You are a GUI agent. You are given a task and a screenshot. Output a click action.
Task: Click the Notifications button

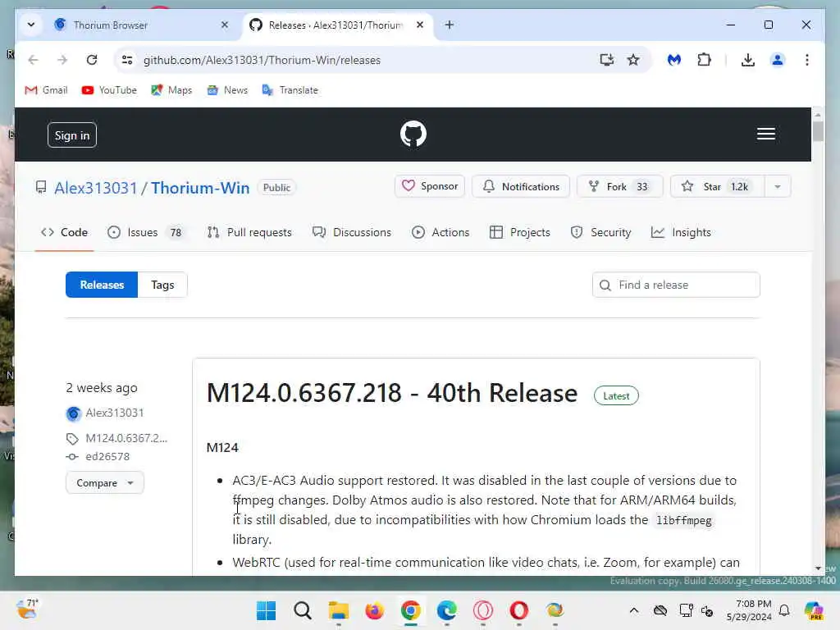[521, 186]
